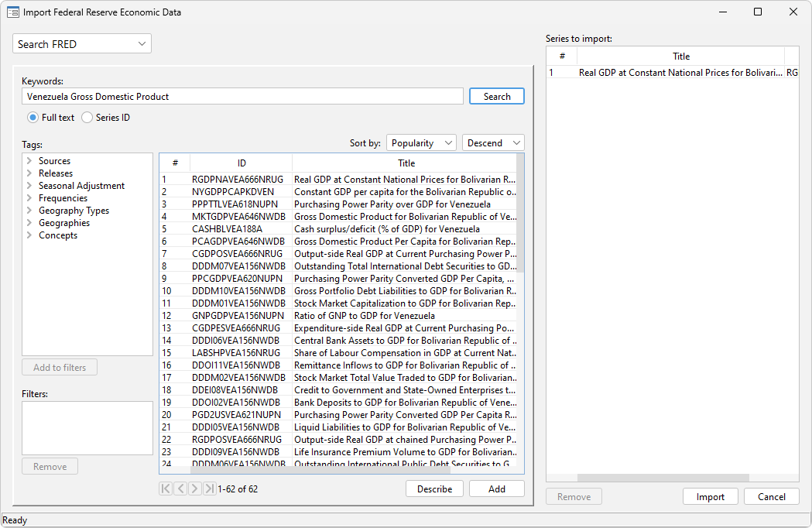812x528 pixels.
Task: Expand the Frequencies tag node
Action: 29,198
